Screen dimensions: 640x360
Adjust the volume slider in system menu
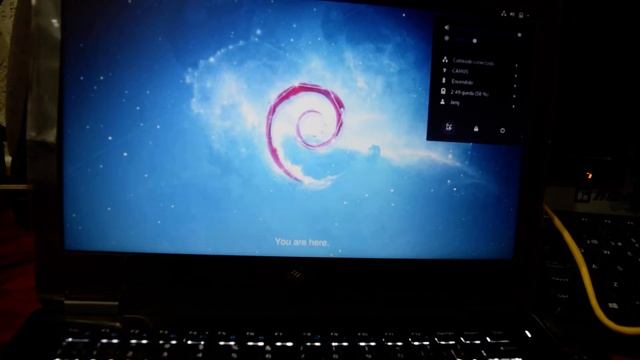tap(520, 35)
